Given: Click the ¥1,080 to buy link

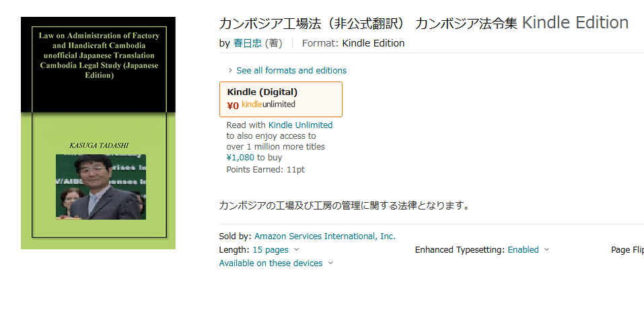Looking at the screenshot, I should tap(254, 158).
